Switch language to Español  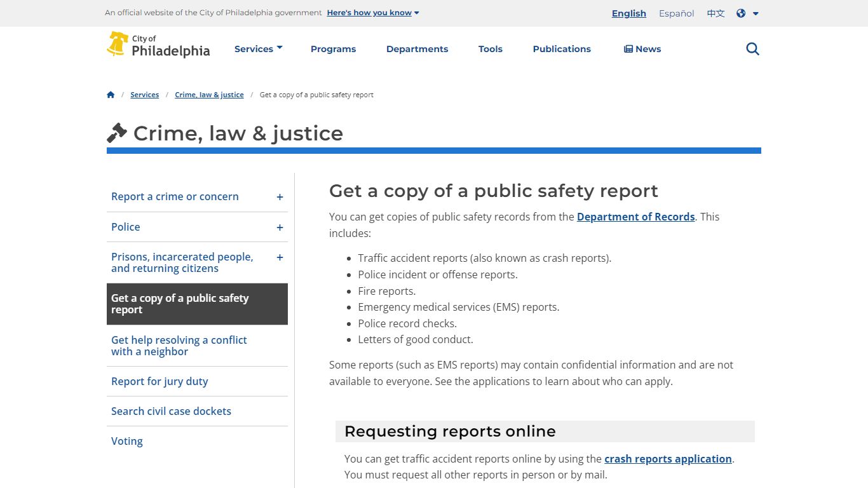click(x=676, y=13)
